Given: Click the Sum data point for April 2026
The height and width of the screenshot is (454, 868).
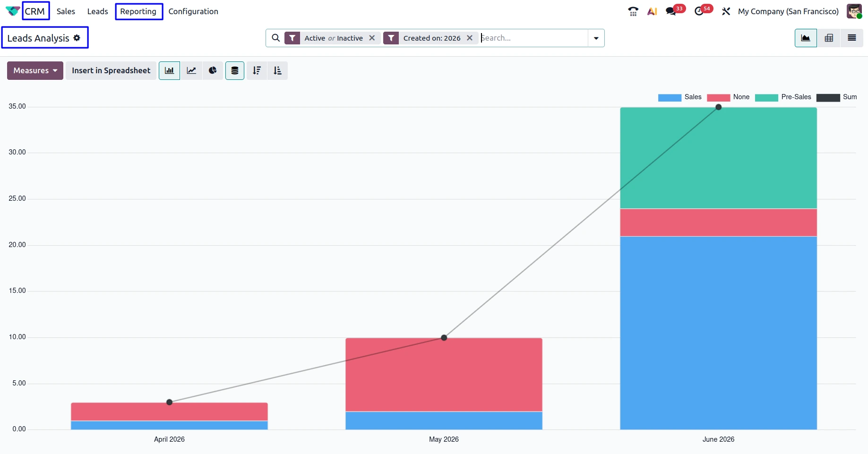Looking at the screenshot, I should [169, 402].
